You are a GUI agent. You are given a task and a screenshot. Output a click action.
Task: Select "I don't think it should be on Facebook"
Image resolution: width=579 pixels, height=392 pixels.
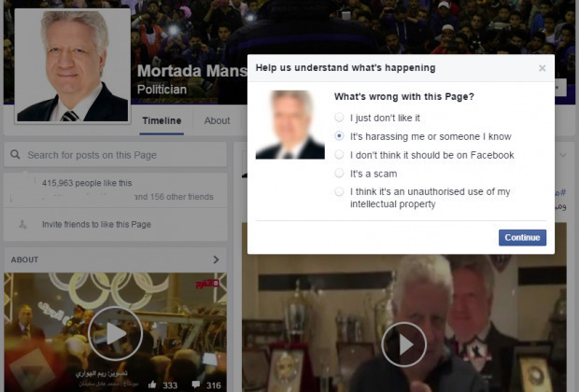click(x=339, y=155)
